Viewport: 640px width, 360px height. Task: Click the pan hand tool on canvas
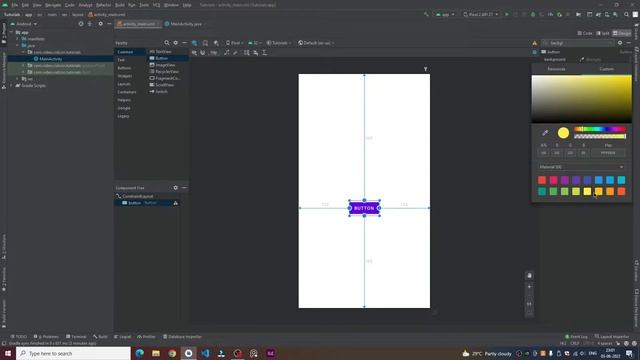coord(529,276)
